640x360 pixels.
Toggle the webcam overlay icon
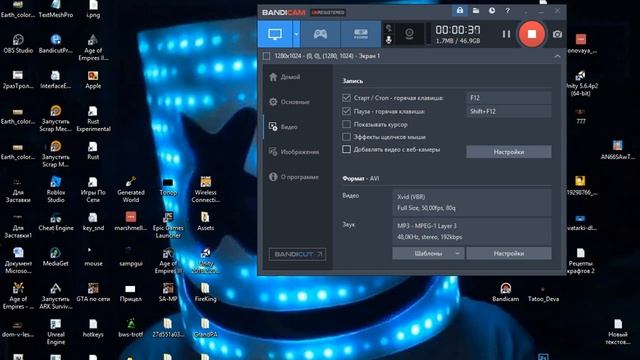point(409,33)
